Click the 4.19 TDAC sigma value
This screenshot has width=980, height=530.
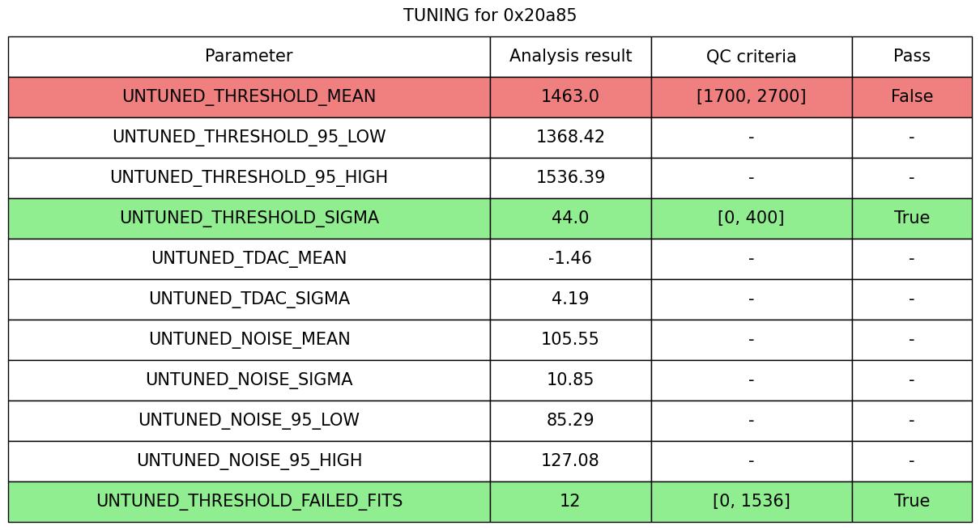[570, 299]
